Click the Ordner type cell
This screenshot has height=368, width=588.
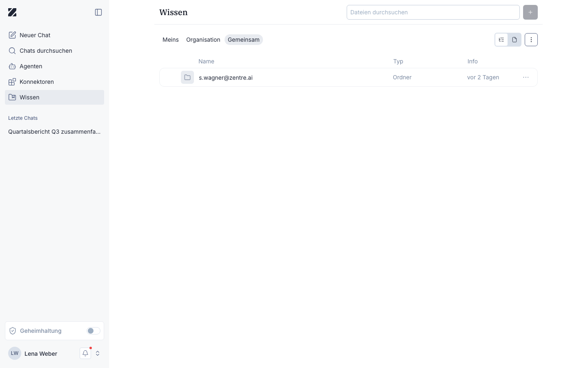point(402,77)
